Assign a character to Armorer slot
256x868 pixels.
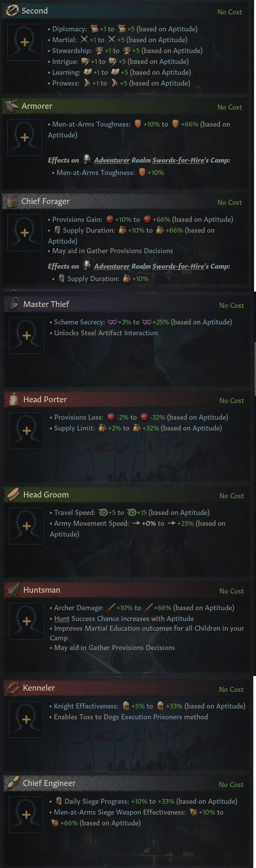tap(25, 137)
